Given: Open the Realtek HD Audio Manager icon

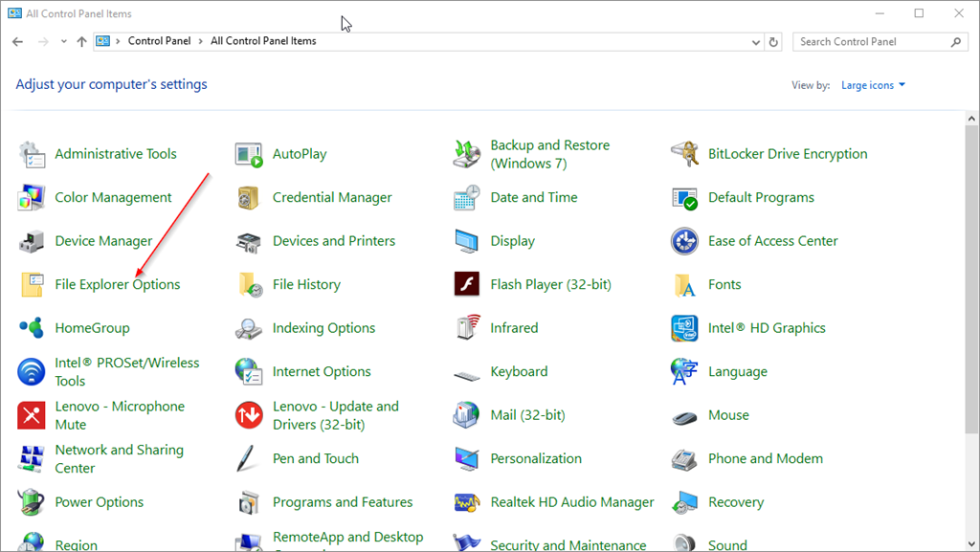Looking at the screenshot, I should click(466, 502).
